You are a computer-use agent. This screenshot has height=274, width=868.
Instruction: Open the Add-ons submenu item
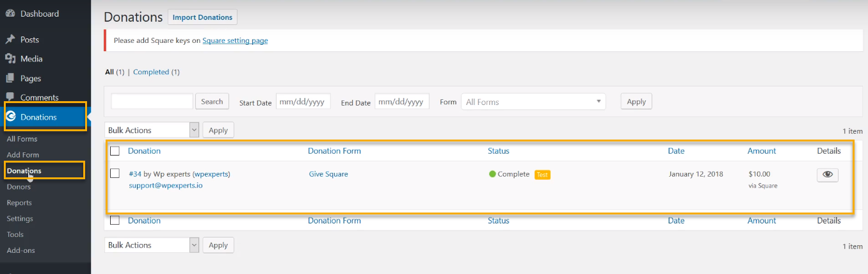click(x=20, y=250)
